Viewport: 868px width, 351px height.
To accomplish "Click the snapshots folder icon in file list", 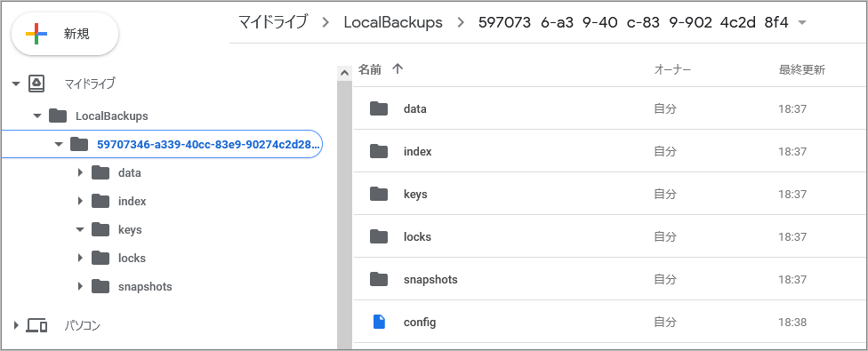I will (x=379, y=279).
